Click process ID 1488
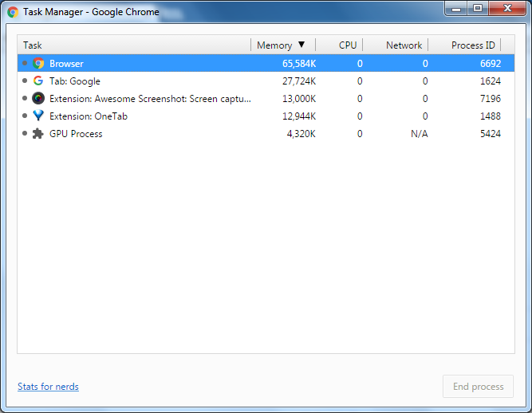This screenshot has height=413, width=532. 491,116
